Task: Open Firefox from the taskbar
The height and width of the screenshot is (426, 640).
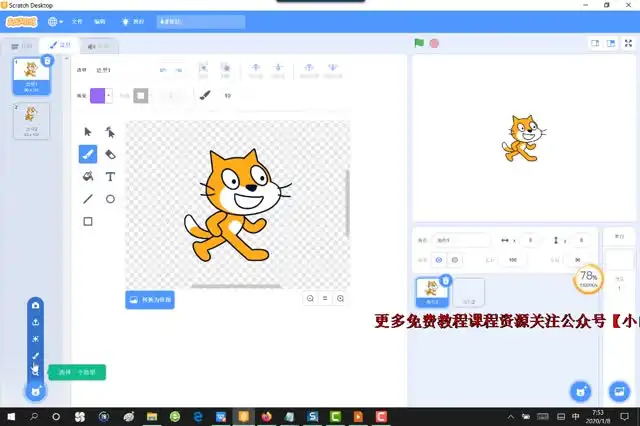Action: click(267, 417)
